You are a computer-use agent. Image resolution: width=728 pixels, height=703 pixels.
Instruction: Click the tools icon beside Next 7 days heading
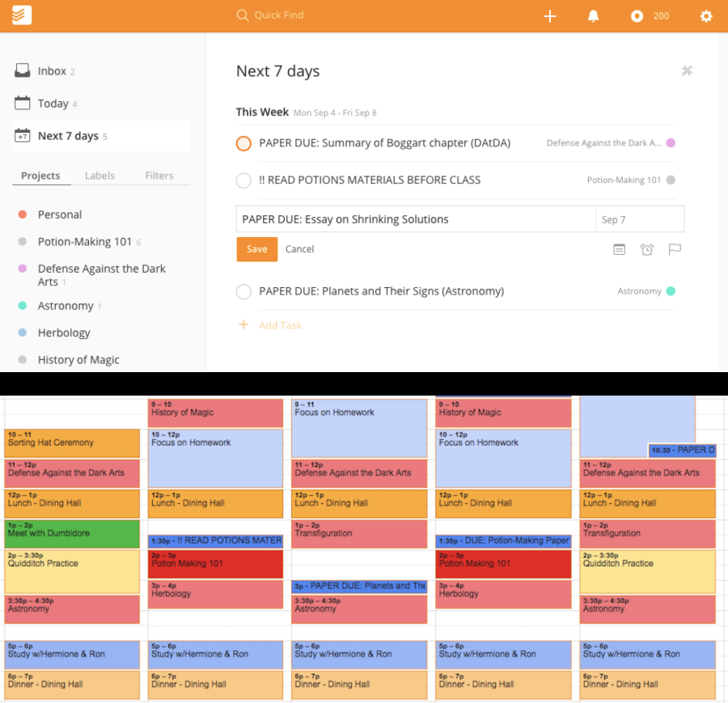(687, 70)
